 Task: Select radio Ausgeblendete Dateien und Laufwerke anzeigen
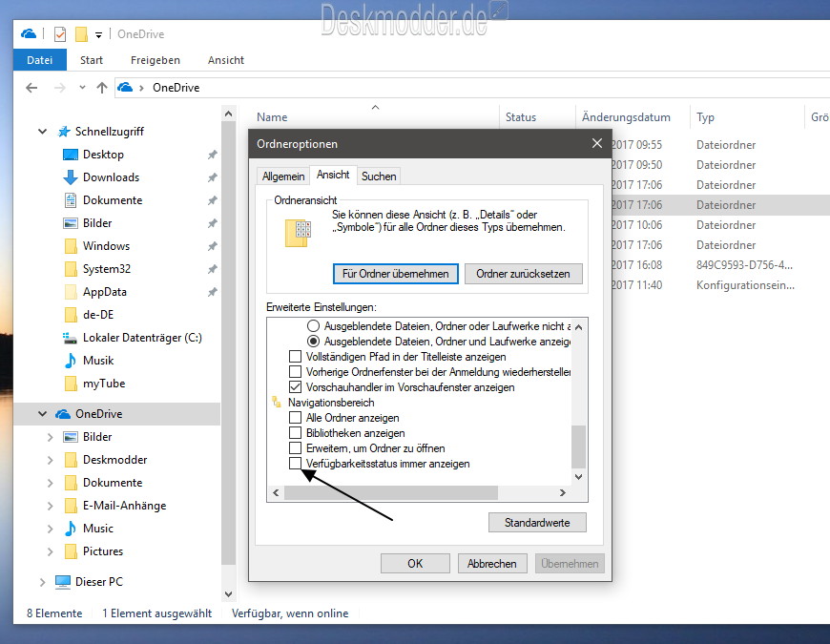[313, 342]
